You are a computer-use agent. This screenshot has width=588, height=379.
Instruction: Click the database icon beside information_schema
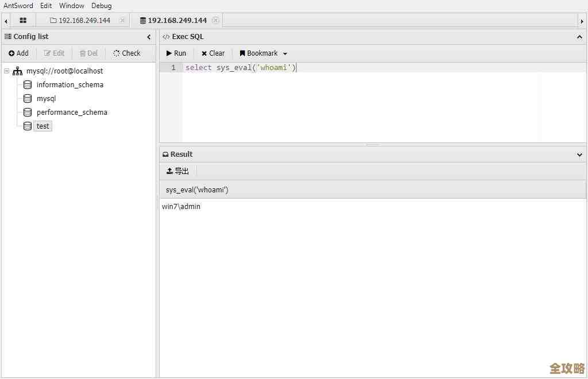pos(27,84)
